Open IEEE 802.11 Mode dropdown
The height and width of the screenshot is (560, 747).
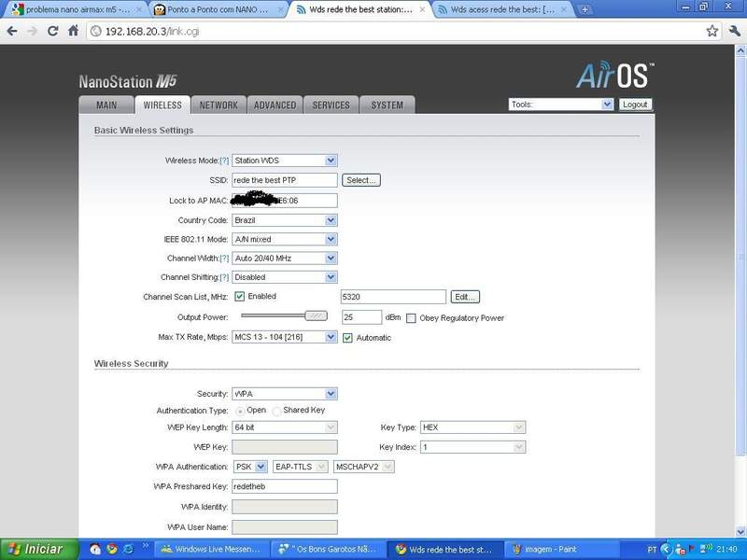[285, 239]
